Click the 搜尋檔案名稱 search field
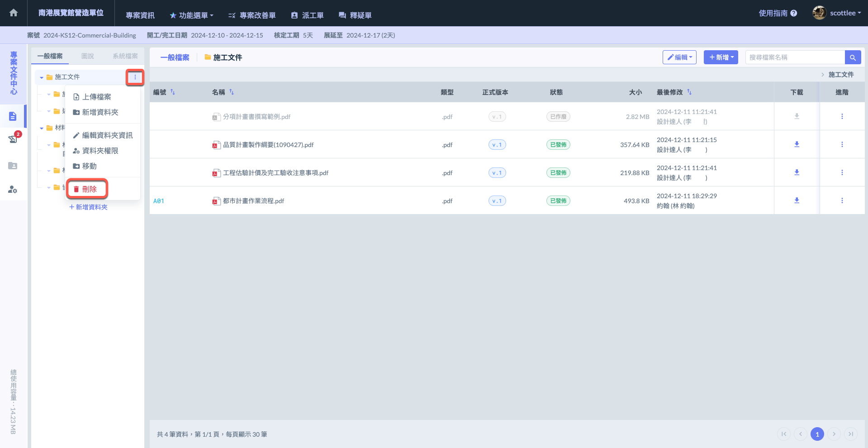 coord(794,57)
